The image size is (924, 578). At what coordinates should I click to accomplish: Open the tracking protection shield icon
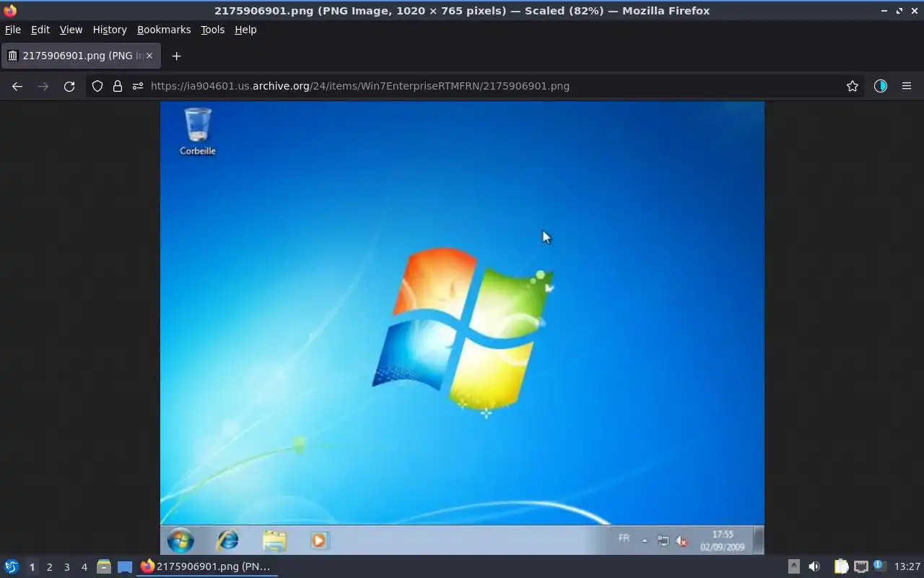[97, 86]
